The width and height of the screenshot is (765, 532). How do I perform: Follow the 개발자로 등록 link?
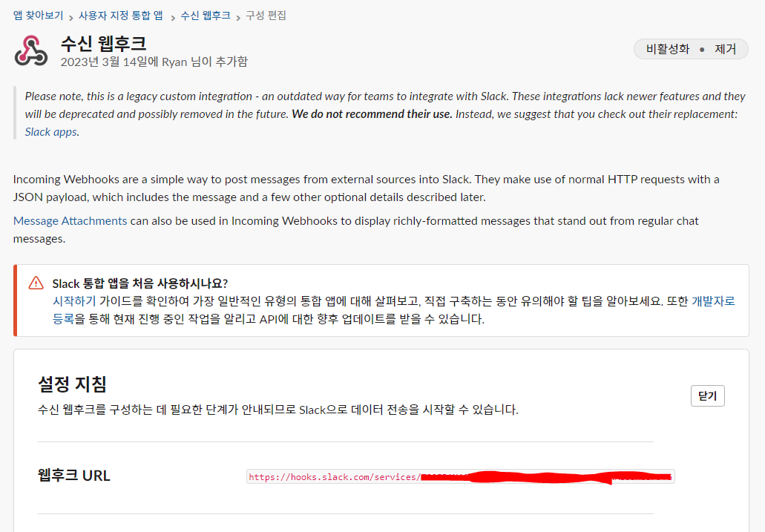pos(713,301)
